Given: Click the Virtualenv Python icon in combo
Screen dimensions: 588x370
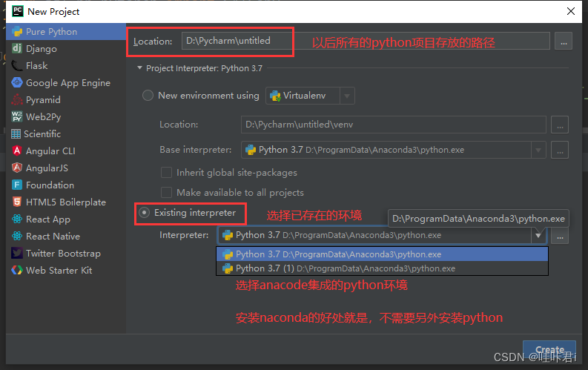Looking at the screenshot, I should coord(275,96).
